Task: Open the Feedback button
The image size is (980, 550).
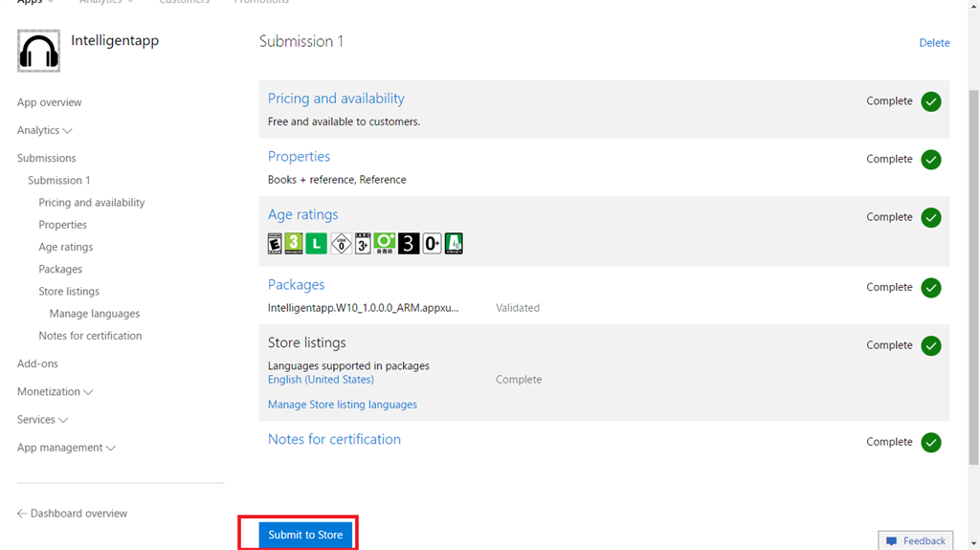Action: click(x=916, y=540)
